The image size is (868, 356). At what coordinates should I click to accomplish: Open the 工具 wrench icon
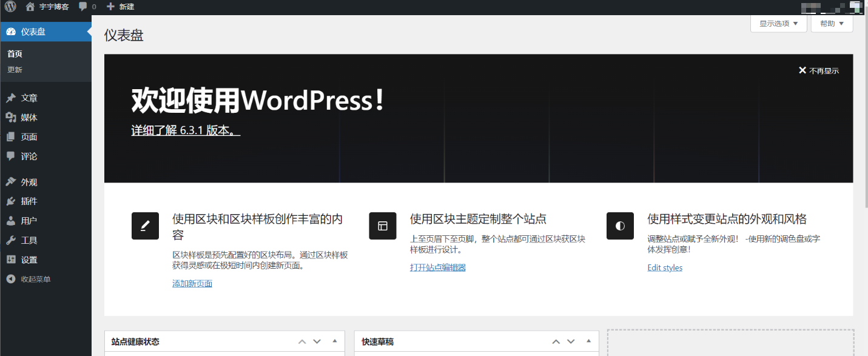11,240
